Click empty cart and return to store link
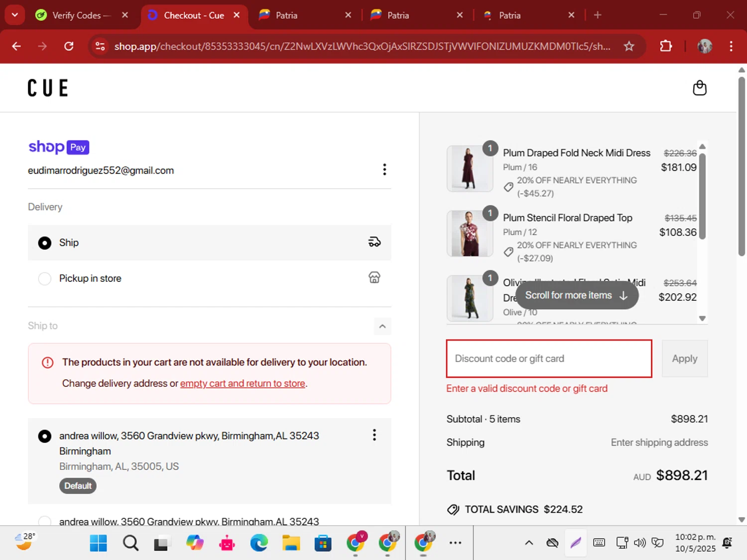The image size is (747, 560). coord(243,383)
